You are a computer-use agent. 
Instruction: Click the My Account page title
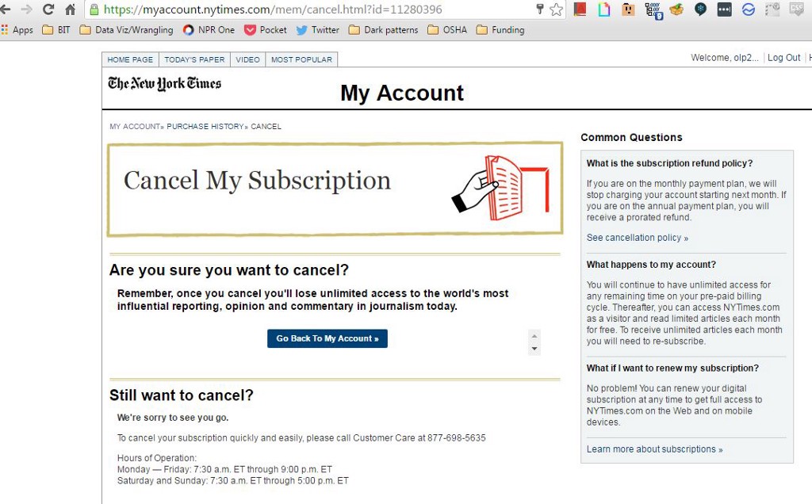tap(402, 94)
